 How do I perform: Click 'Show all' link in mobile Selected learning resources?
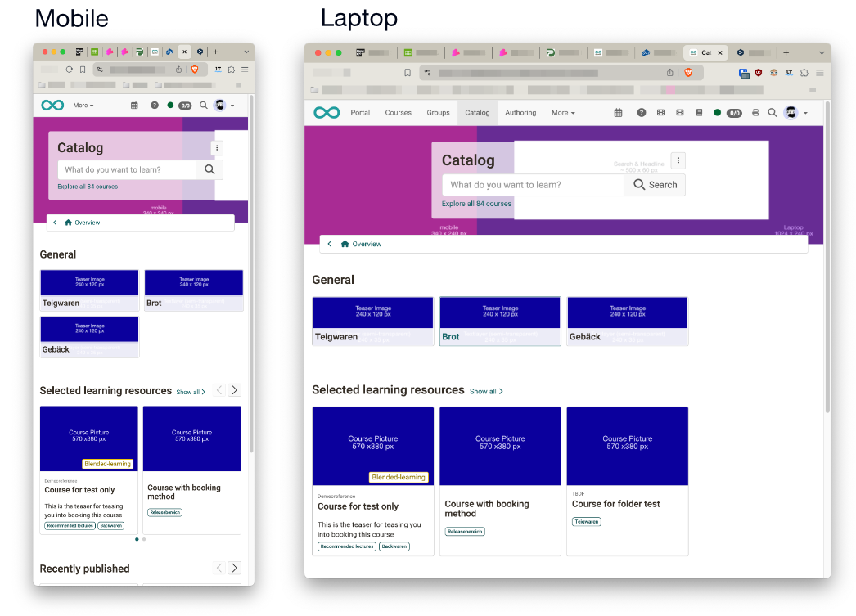pos(191,392)
